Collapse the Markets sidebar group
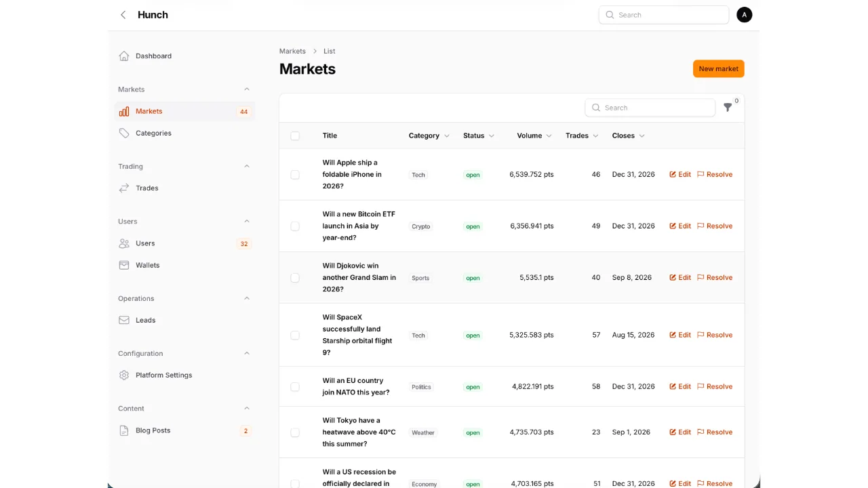 (x=247, y=89)
